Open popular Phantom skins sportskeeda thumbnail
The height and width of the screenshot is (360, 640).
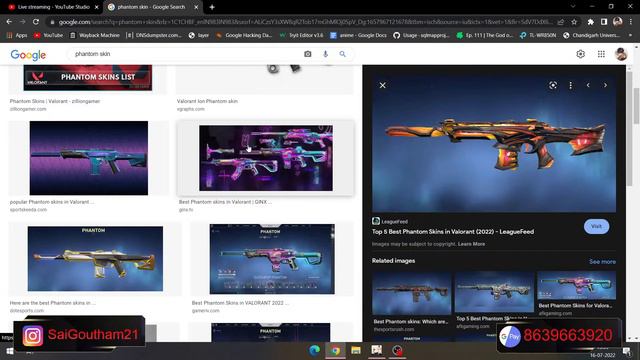point(89,158)
